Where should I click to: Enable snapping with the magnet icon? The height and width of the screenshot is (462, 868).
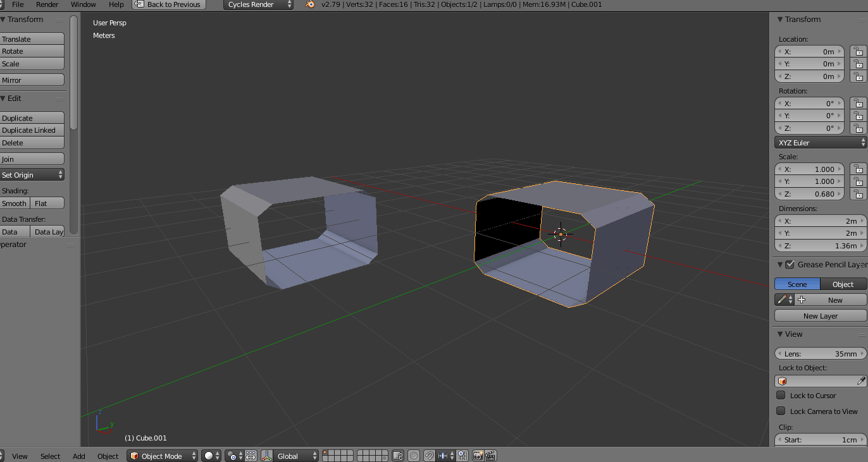(x=428, y=456)
